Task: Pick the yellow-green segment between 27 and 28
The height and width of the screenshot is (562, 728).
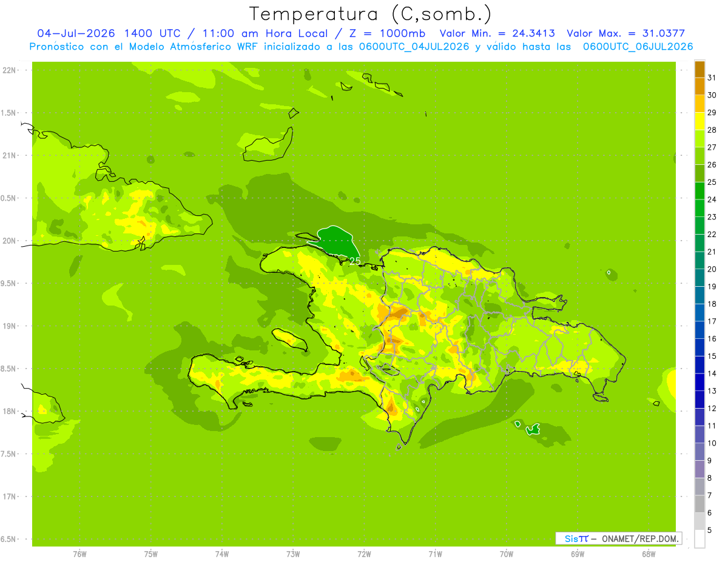Action: (x=699, y=138)
